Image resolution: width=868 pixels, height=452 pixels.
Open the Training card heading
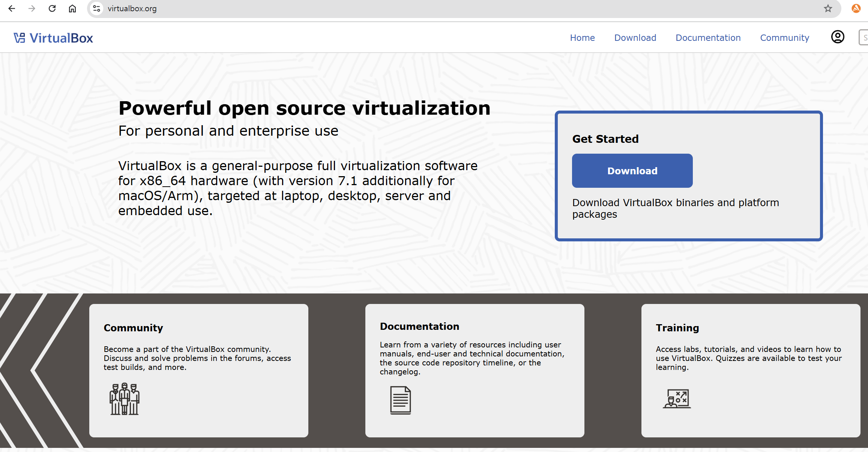coord(677,328)
